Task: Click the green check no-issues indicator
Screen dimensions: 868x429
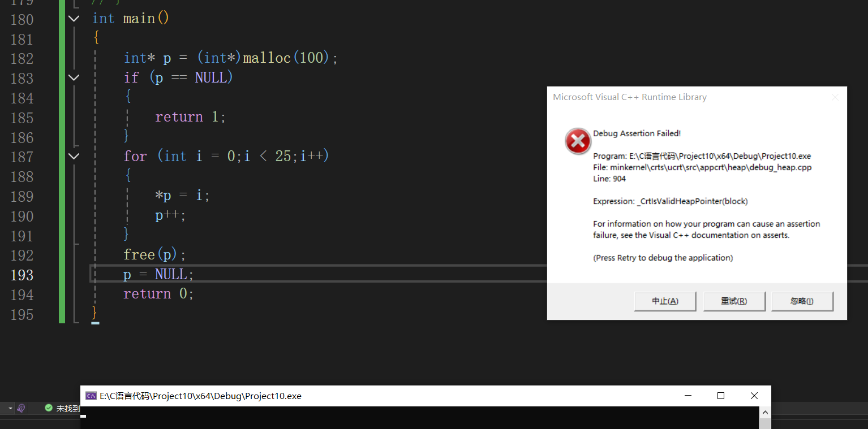Action: pyautogui.click(x=49, y=408)
